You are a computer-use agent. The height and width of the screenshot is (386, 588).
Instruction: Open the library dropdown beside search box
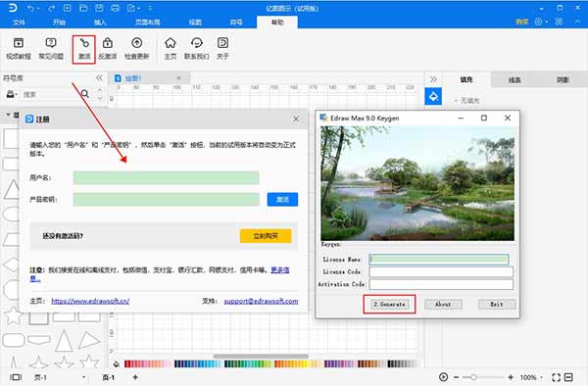12,94
